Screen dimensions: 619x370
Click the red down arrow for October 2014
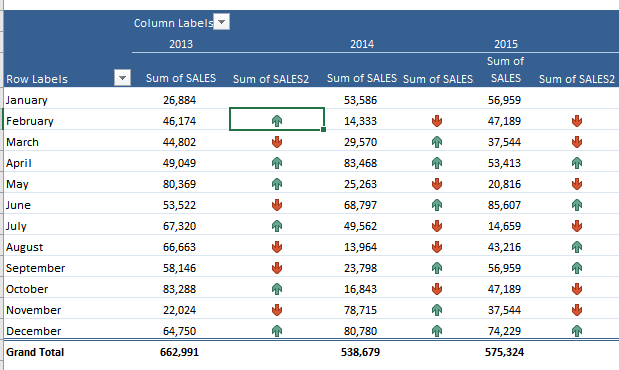click(437, 289)
